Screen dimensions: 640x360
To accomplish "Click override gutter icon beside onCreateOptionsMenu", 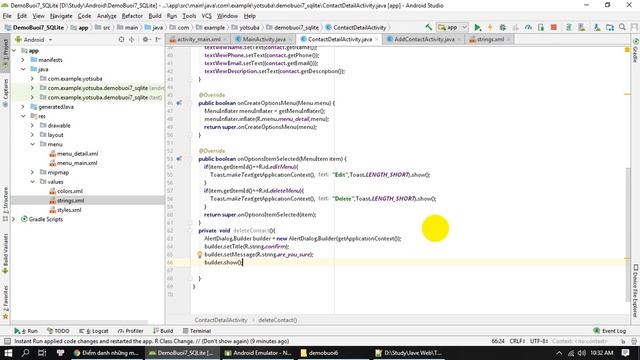I will (179, 103).
